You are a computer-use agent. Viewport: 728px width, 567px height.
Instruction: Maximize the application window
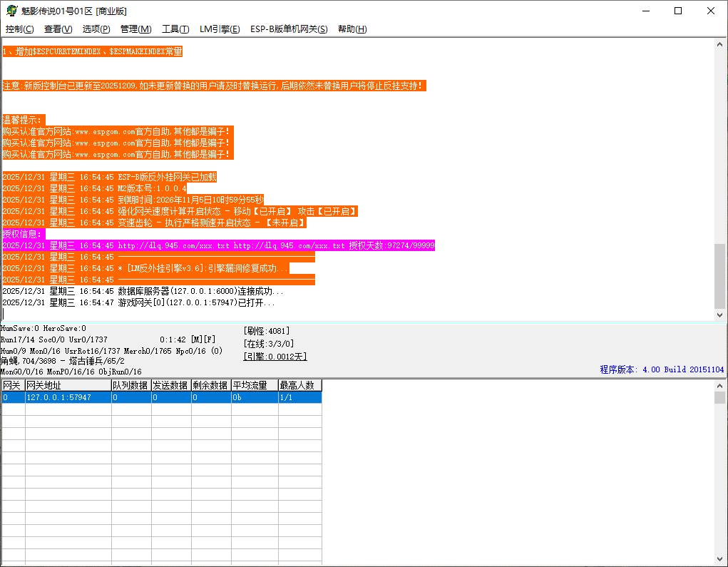pyautogui.click(x=678, y=11)
